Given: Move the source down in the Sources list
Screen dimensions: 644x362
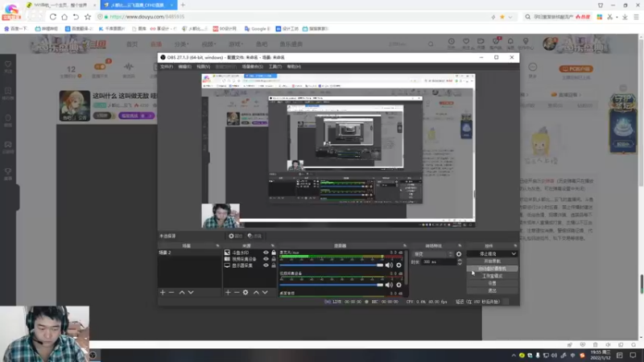Looking at the screenshot, I should tap(265, 292).
